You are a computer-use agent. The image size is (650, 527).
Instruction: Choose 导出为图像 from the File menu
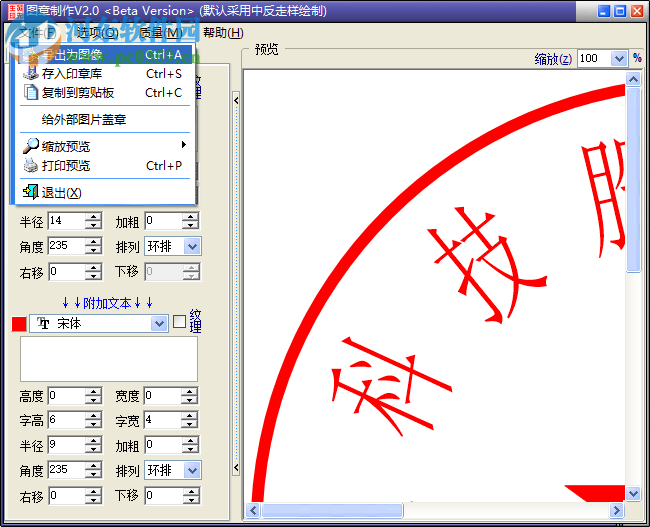[x=105, y=55]
